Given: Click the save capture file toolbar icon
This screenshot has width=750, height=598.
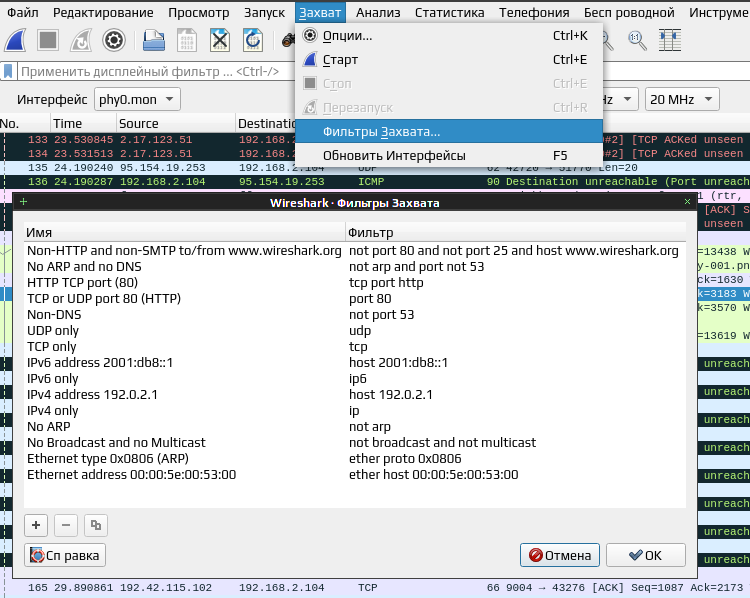Looking at the screenshot, I should tap(187, 40).
